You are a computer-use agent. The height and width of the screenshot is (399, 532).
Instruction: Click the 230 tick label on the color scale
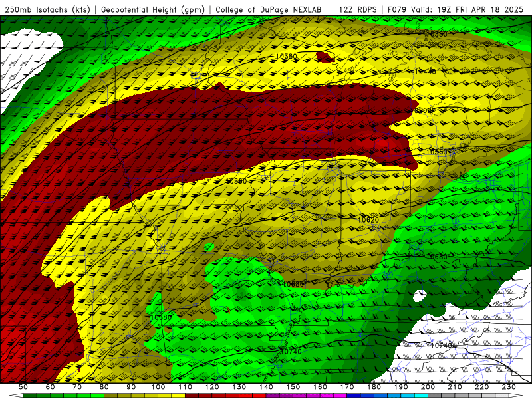[x=509, y=387]
